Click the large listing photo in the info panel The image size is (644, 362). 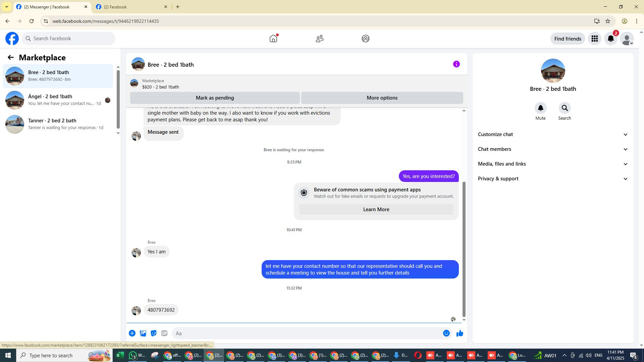553,71
